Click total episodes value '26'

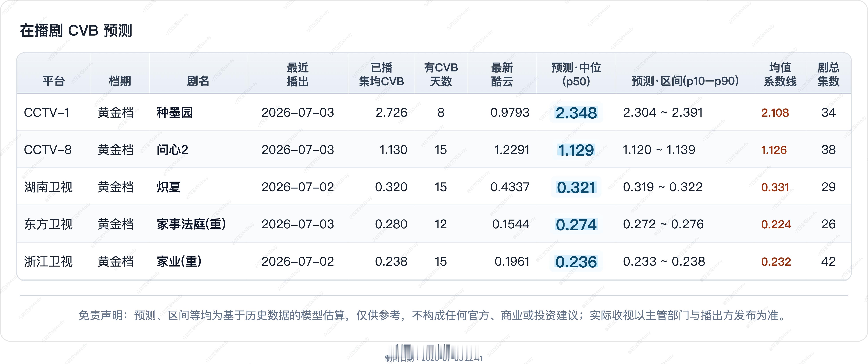[829, 224]
